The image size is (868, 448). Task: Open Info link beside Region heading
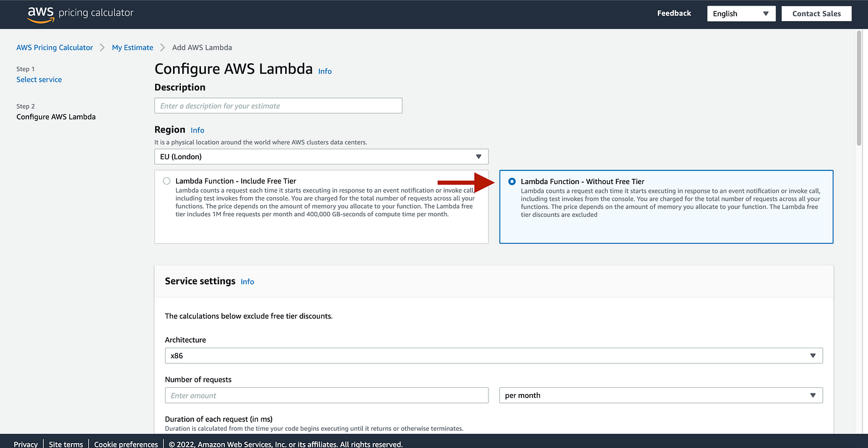point(197,130)
